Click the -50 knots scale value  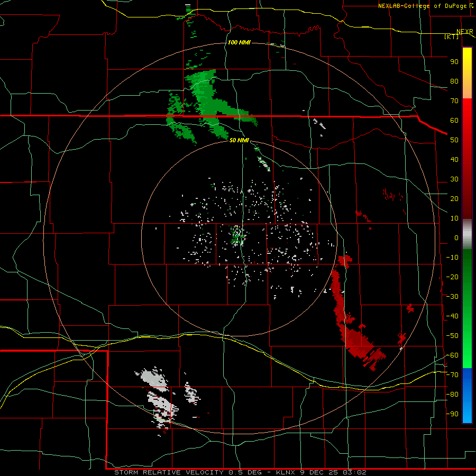tap(452, 336)
